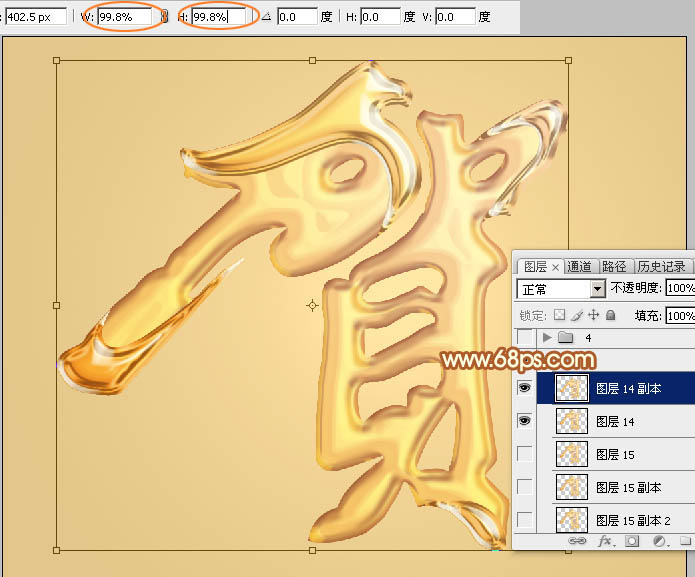
Task: Switch to the 路径 tab
Action: (614, 267)
